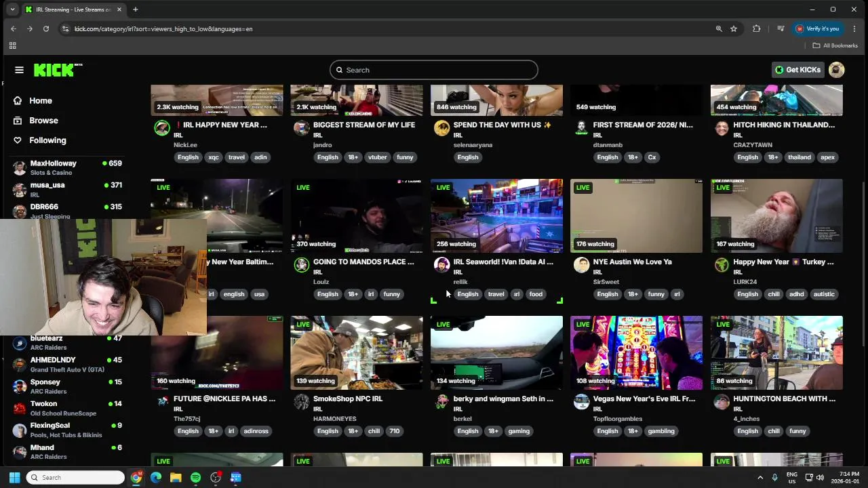Open Twokon channel in sidebar
The image size is (868, 488).
coord(67,408)
